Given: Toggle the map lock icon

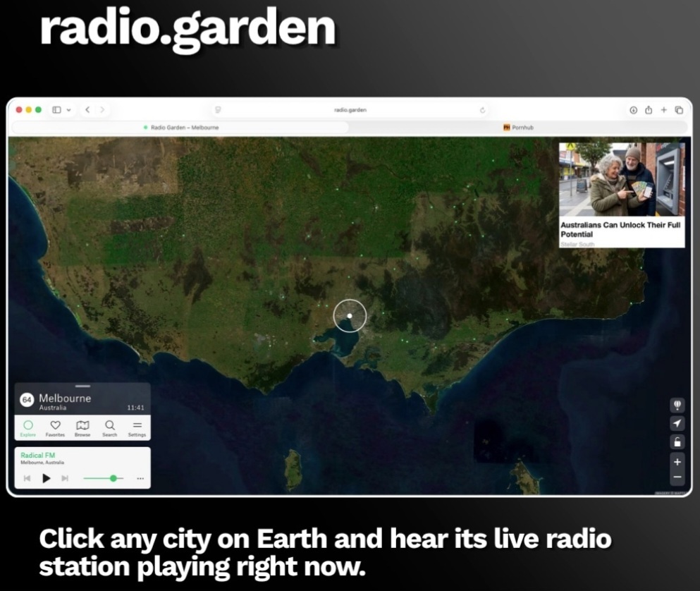Looking at the screenshot, I should [x=677, y=442].
